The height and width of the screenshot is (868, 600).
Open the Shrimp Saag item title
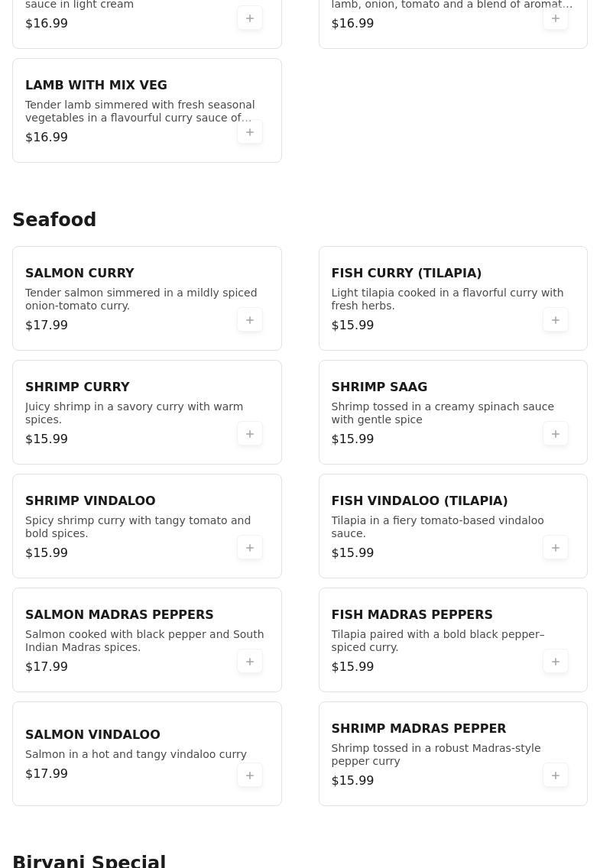pyautogui.click(x=379, y=387)
